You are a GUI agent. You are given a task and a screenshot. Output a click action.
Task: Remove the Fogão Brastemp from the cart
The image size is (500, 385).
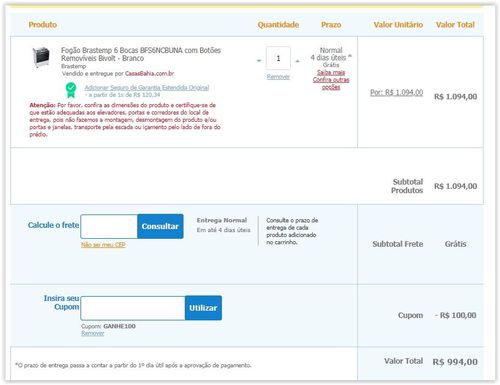278,77
